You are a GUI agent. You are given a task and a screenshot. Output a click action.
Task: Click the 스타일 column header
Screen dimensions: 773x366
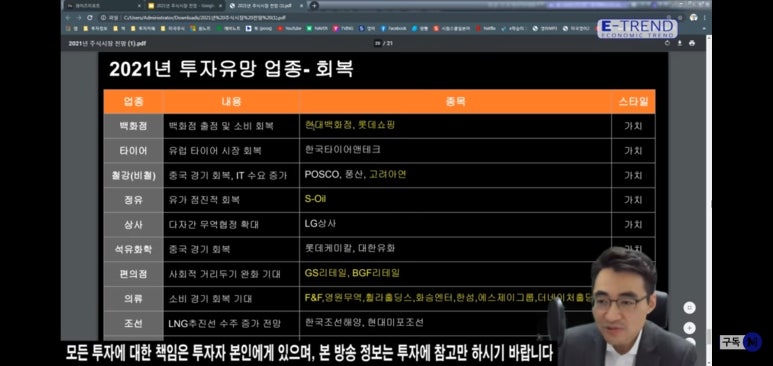633,102
